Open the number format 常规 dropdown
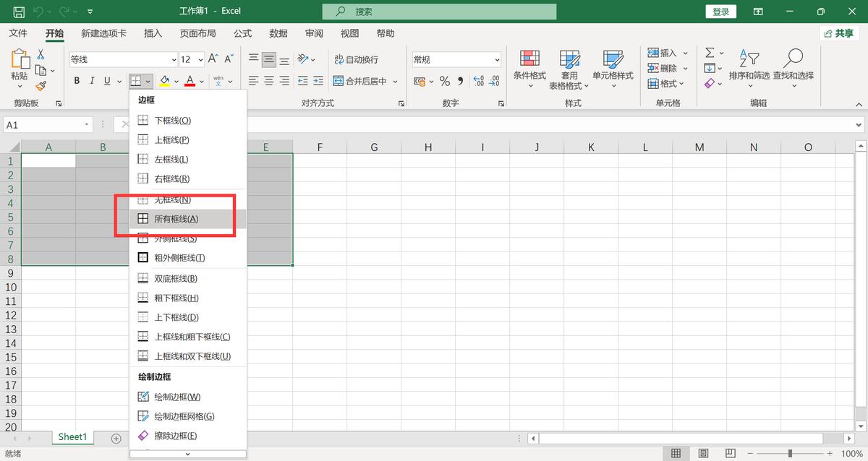The height and width of the screenshot is (461, 868). click(x=497, y=60)
